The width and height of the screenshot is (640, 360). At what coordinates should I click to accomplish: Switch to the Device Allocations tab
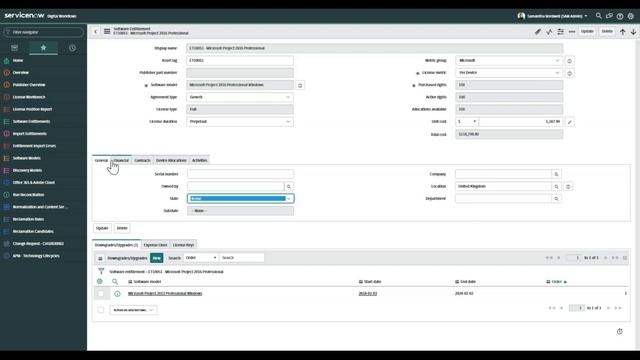171,160
